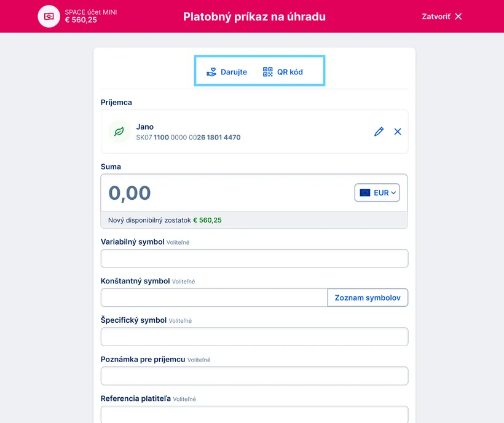
Task: Remove recipient Jano with X icon
Action: pyautogui.click(x=398, y=132)
